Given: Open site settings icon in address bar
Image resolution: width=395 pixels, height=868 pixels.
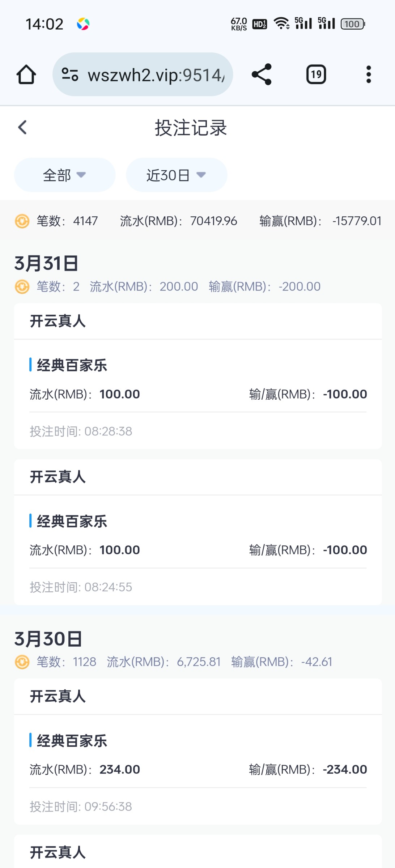Looking at the screenshot, I should click(70, 75).
